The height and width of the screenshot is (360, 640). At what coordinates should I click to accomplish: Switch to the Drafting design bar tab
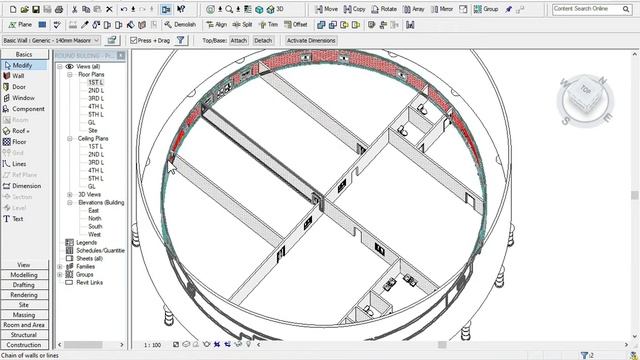[x=24, y=285]
